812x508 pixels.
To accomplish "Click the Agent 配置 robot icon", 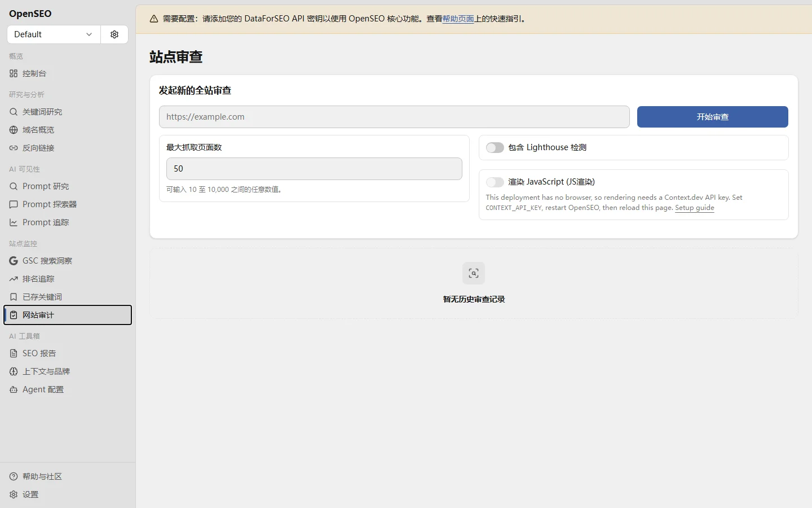I will [14, 389].
